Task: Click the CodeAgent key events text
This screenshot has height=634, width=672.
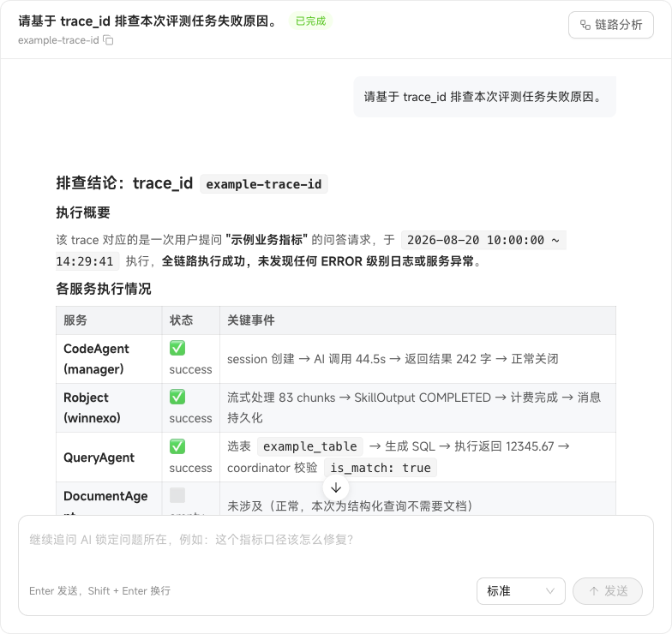Action: 393,359
